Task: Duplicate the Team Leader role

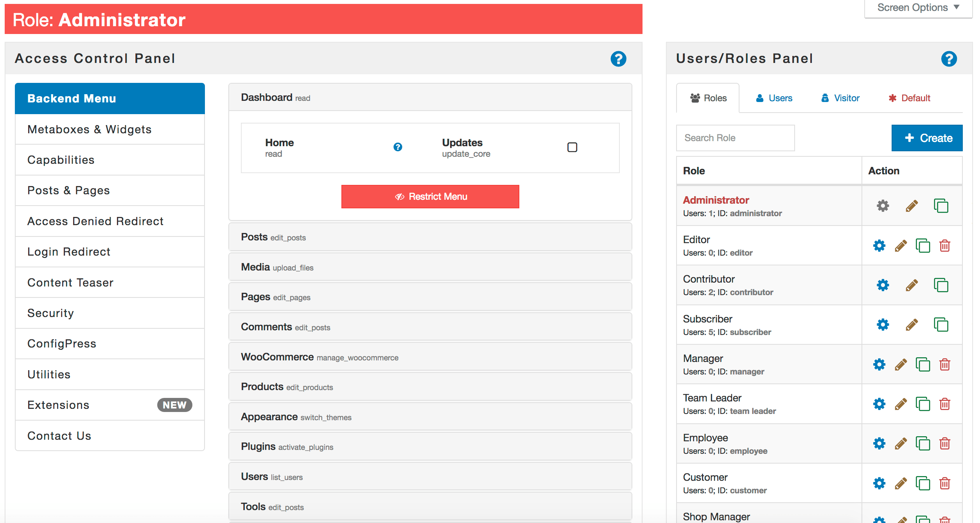Action: pyautogui.click(x=924, y=404)
